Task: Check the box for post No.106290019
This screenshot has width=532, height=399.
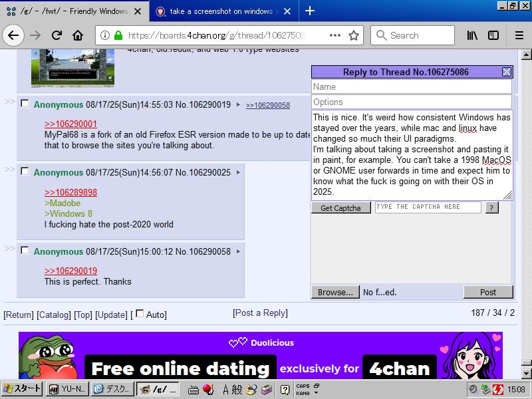Action: coord(25,103)
